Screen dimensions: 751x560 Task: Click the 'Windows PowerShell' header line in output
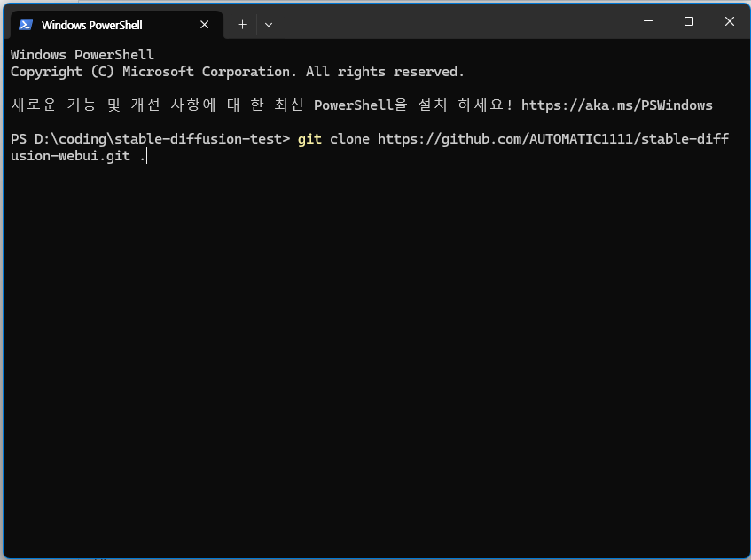pyautogui.click(x=82, y=55)
